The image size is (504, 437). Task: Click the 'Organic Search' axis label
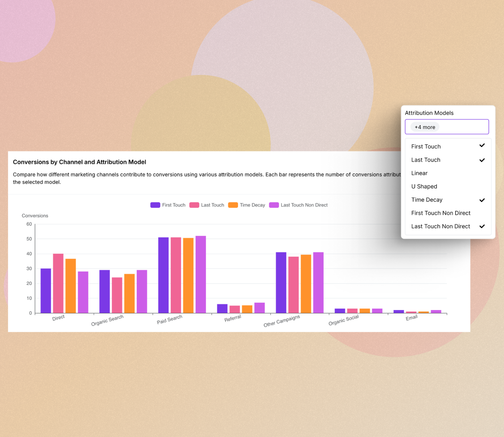click(107, 320)
